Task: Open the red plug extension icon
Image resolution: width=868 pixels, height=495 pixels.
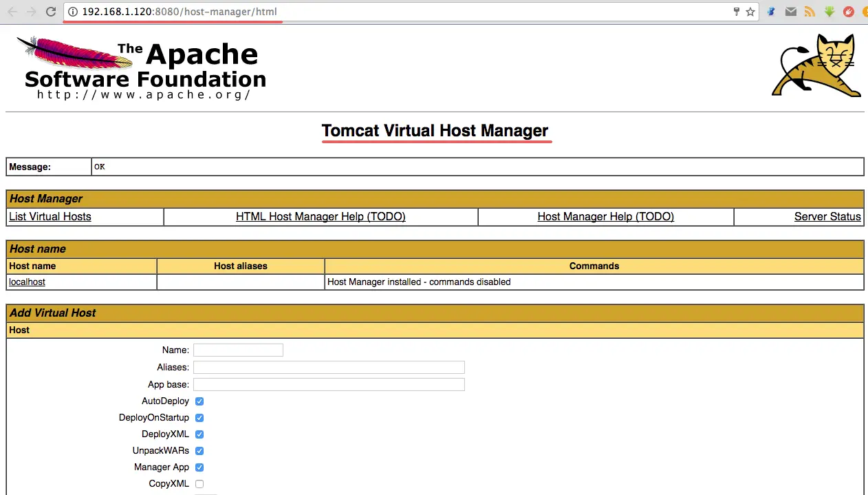Action: pos(849,12)
